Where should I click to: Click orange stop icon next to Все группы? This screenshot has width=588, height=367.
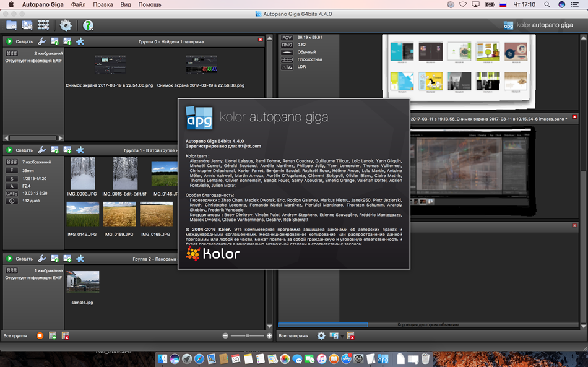click(40, 335)
